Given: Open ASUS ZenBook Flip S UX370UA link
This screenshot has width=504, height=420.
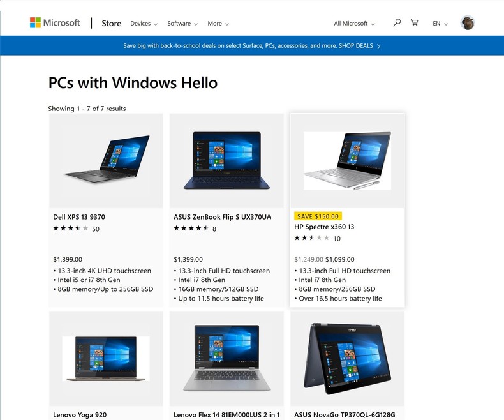Looking at the screenshot, I should pos(222,217).
